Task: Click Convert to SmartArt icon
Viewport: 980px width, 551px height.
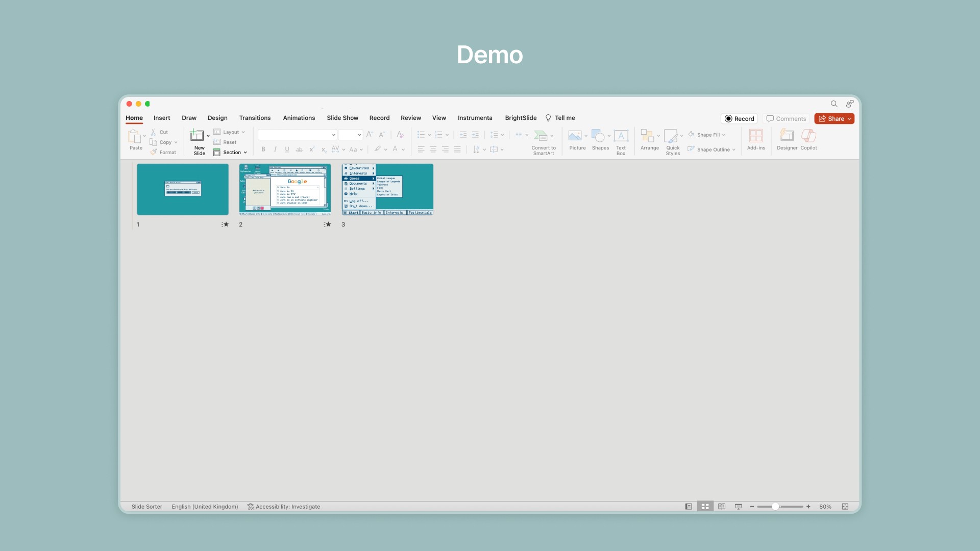Action: (541, 136)
